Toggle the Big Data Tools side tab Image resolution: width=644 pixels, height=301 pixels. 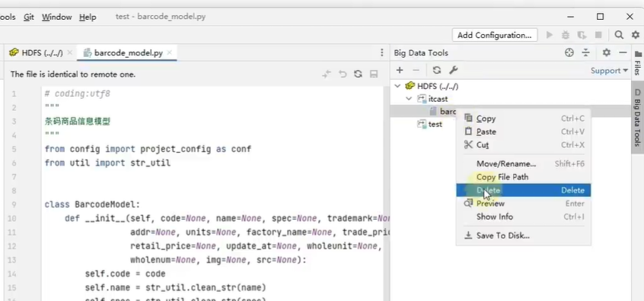[637, 117]
